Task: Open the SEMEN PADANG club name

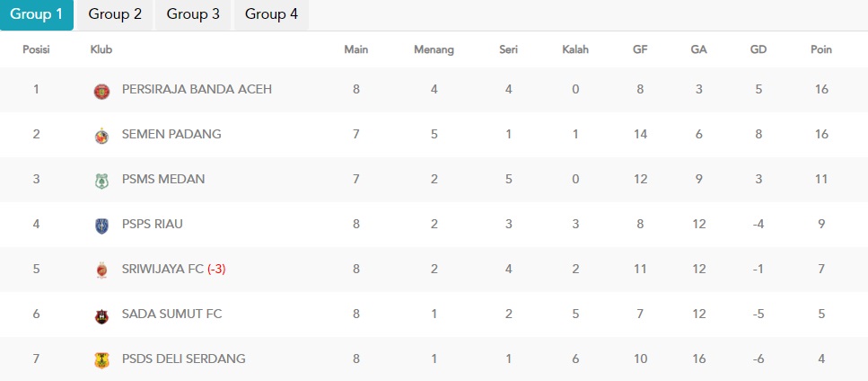Action: click(x=171, y=134)
